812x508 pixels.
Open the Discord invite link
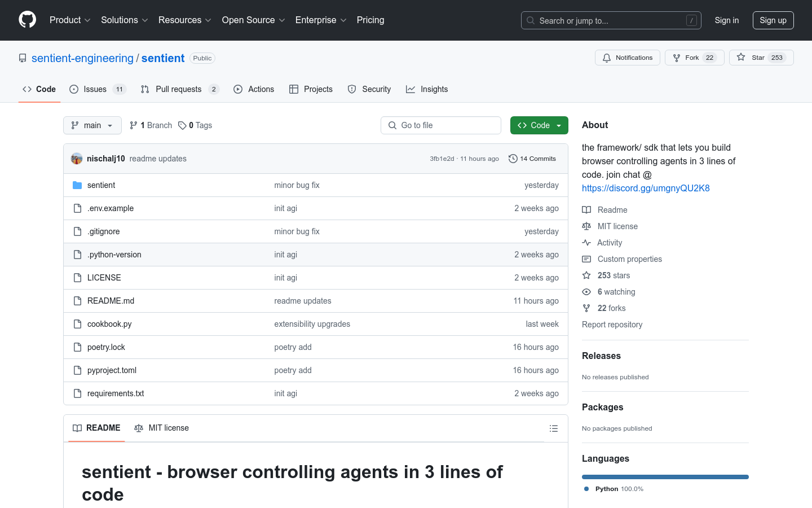coord(645,188)
